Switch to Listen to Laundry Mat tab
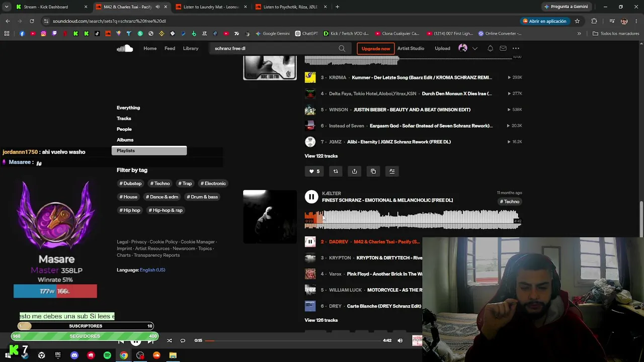Image resolution: width=644 pixels, height=362 pixels. pos(210,7)
